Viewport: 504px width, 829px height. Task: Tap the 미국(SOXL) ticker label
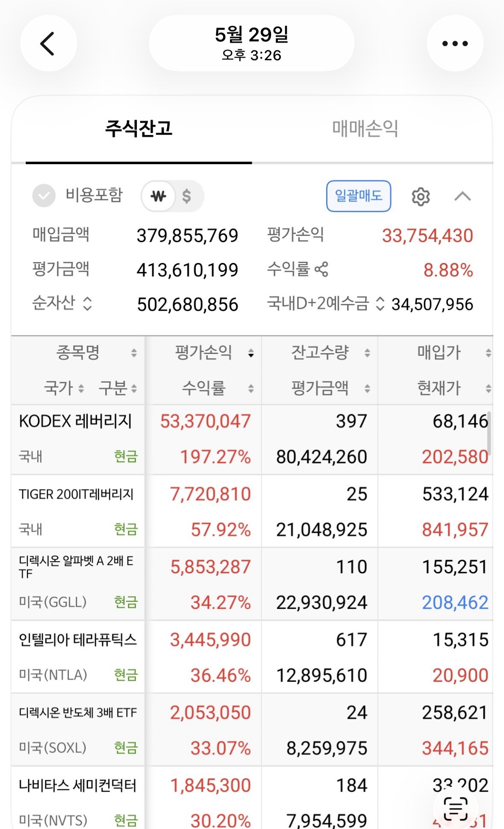(x=53, y=748)
